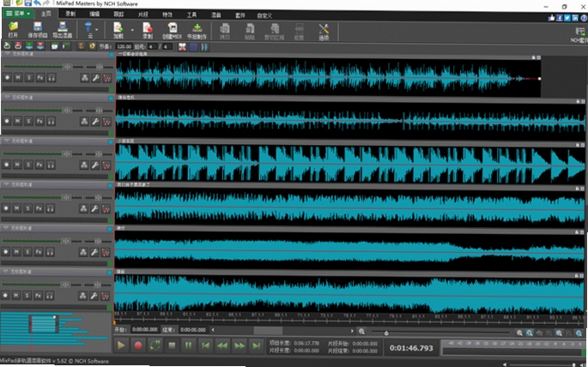Screen dimensions: 588x367
Task: Click the instrument group icon on third track
Action: (x=84, y=165)
